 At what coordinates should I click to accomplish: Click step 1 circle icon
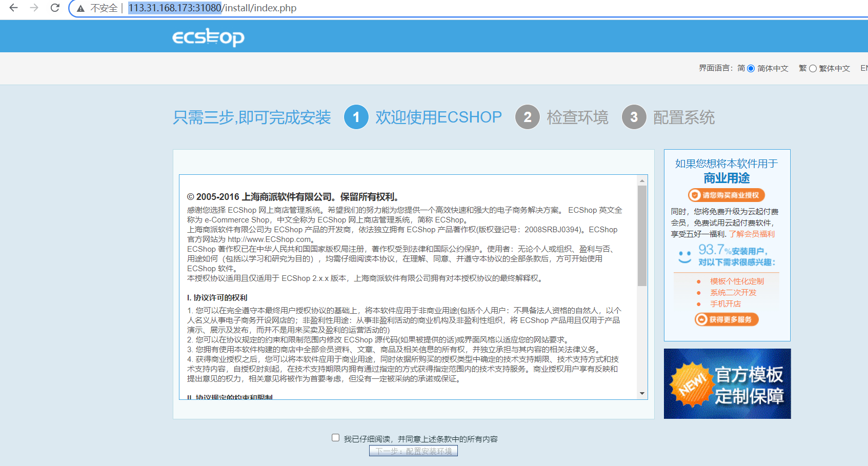click(356, 117)
